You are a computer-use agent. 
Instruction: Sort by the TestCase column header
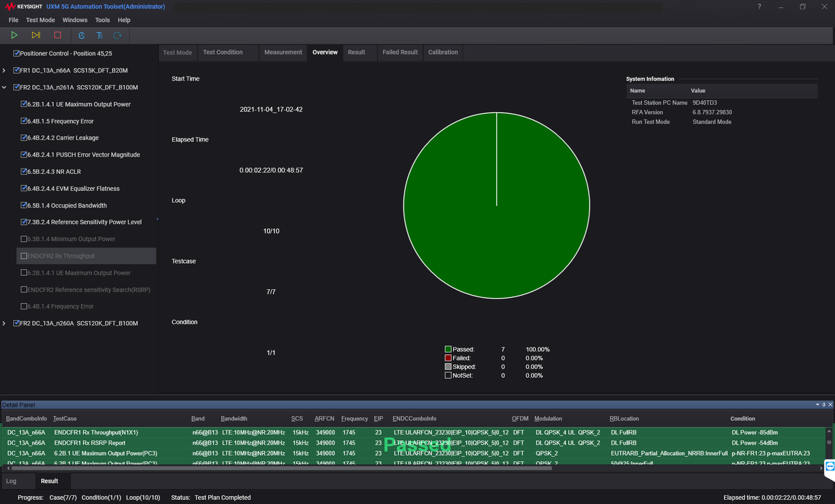point(65,419)
